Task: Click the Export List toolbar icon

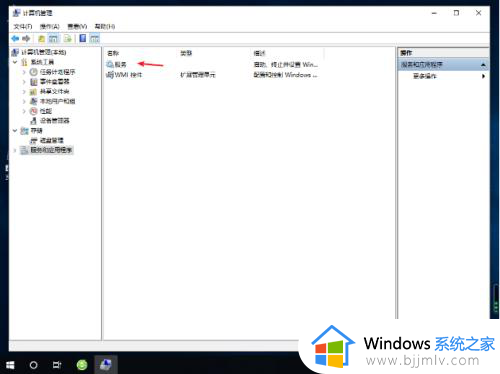Action: tap(68, 39)
